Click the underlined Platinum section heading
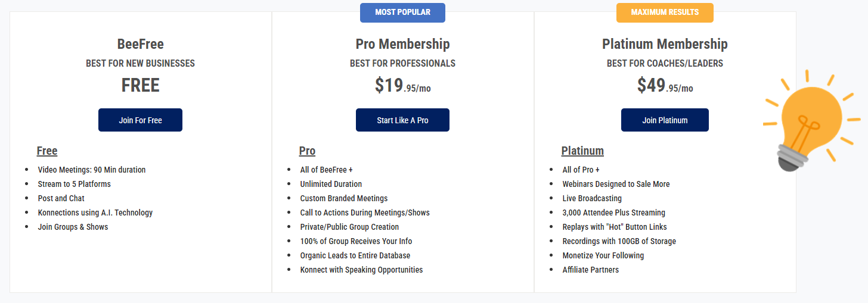The height and width of the screenshot is (303, 868). coord(582,151)
